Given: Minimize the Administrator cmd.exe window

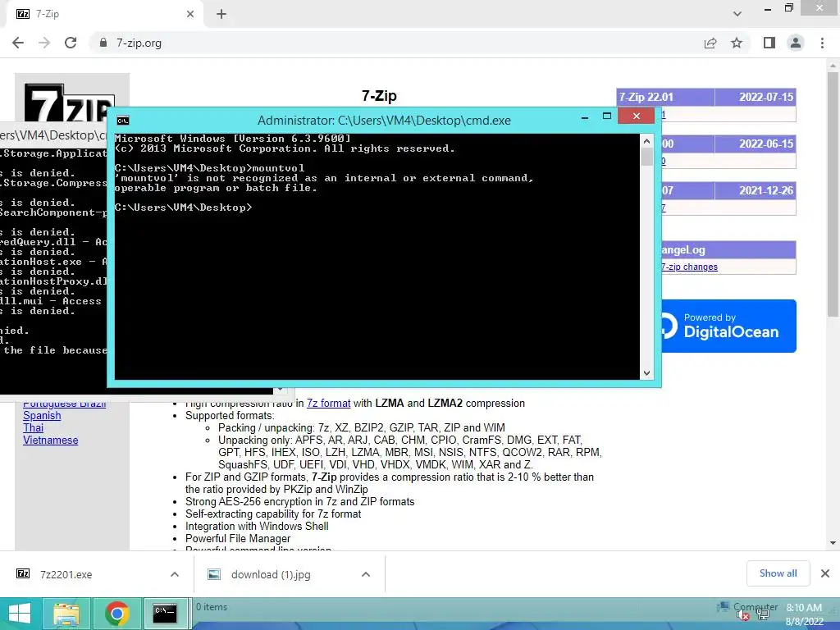Looking at the screenshot, I should tap(585, 116).
